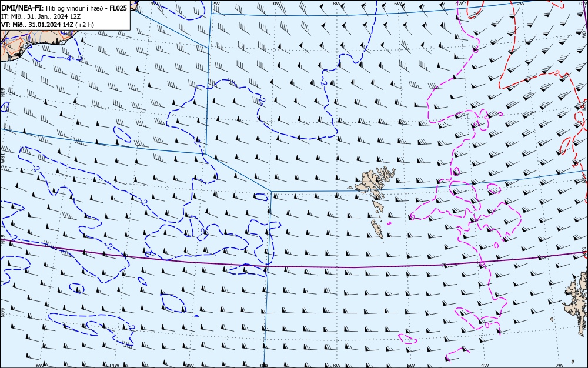
Task: Select the FL025 flight level label
Action: [x=118, y=8]
